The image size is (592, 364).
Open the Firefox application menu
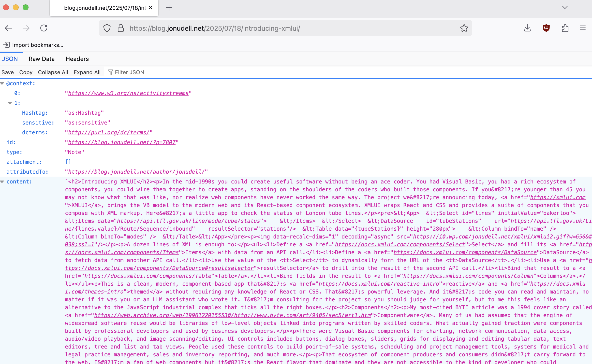(x=583, y=28)
